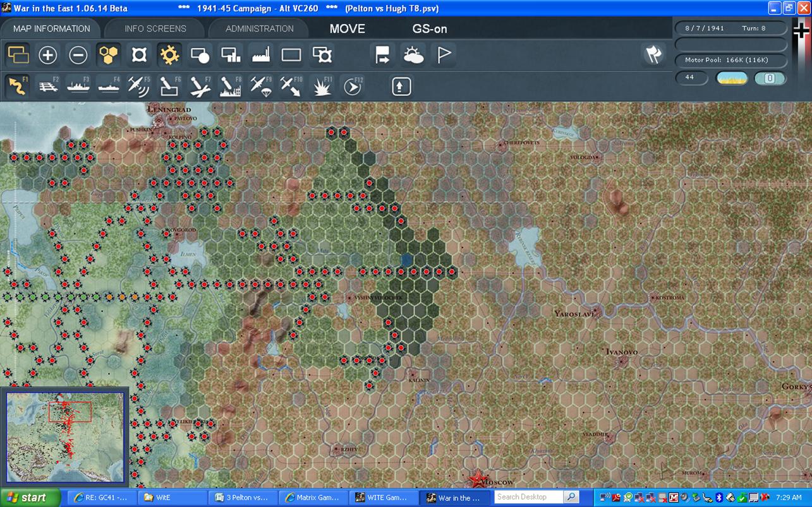Select the F8 bomb city icon
This screenshot has height=507, width=812.
point(231,86)
